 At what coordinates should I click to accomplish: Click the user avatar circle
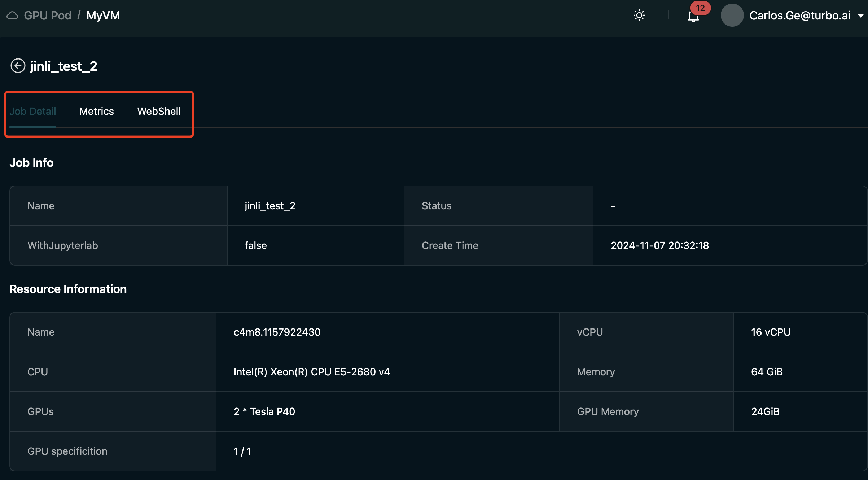[x=732, y=16]
